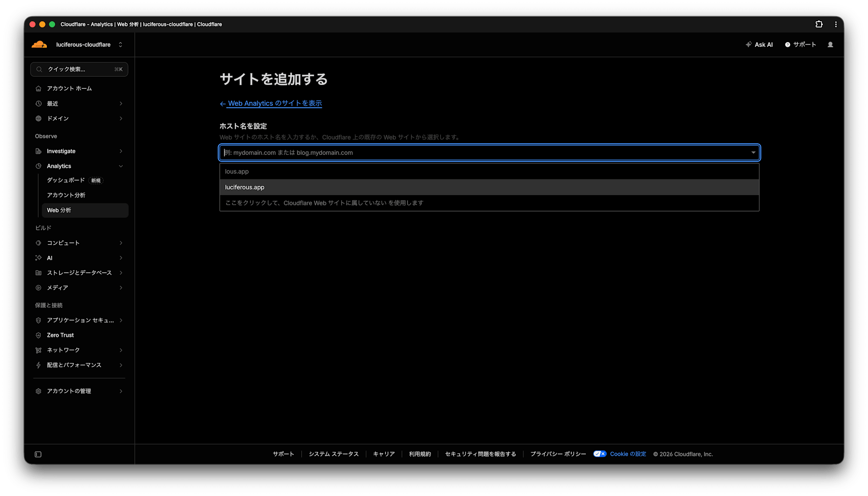This screenshot has height=496, width=868.
Task: Expand the Investigate chevron
Action: coord(121,151)
